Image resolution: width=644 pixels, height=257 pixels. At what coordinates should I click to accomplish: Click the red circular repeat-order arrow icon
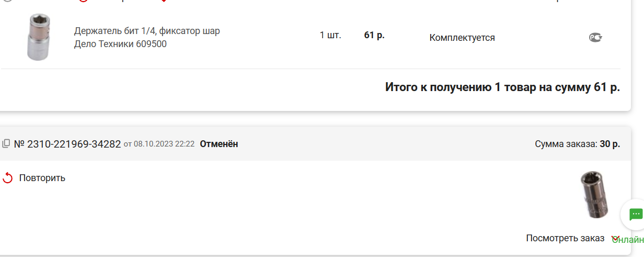click(x=7, y=178)
